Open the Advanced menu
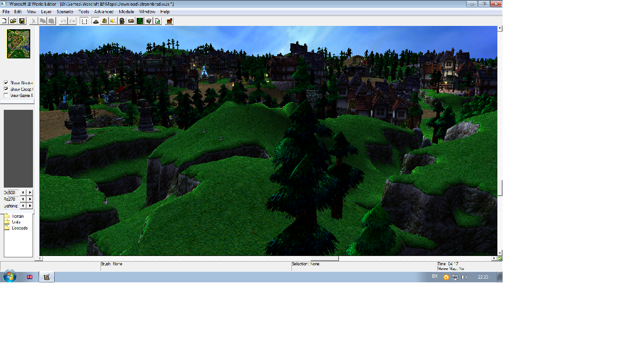 point(104,12)
